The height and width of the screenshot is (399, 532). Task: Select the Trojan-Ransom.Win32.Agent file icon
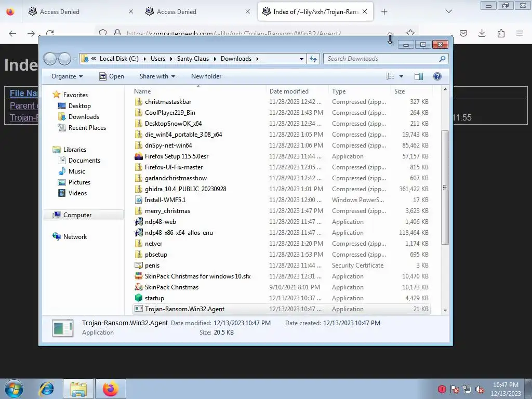coord(138,309)
